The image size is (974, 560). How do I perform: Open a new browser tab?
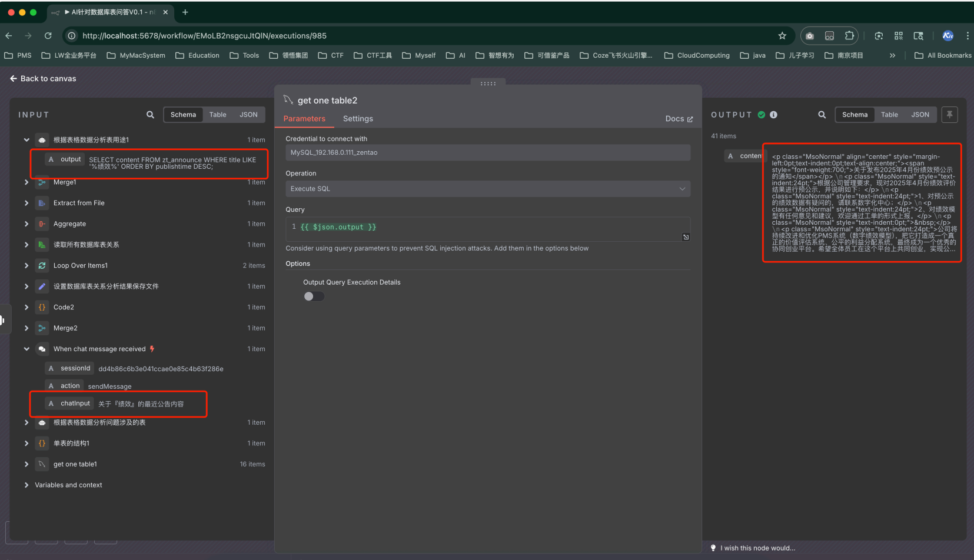(185, 12)
